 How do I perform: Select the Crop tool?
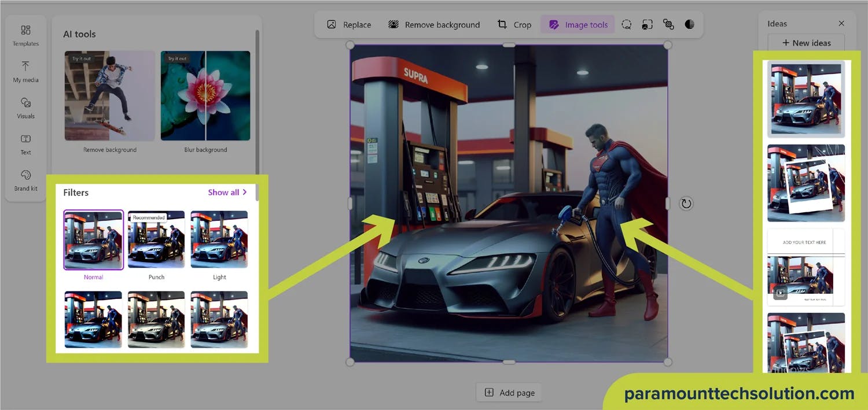tap(514, 24)
